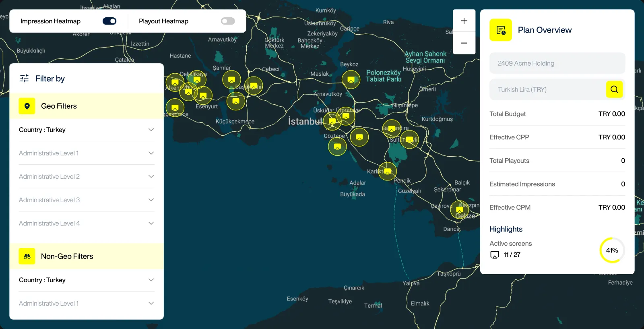The width and height of the screenshot is (644, 329).
Task: Zoom out with the minus button
Action: click(464, 43)
